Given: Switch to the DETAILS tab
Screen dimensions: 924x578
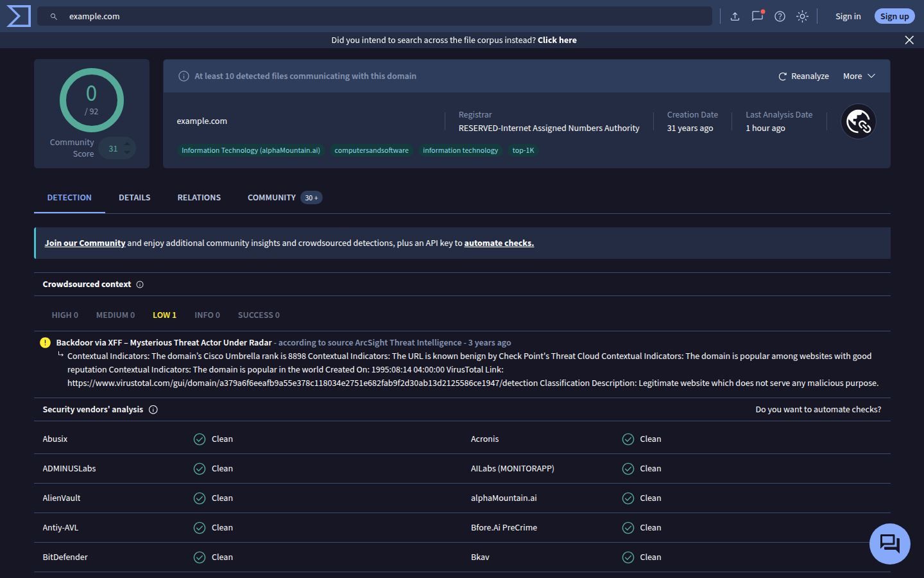Looking at the screenshot, I should pos(135,198).
